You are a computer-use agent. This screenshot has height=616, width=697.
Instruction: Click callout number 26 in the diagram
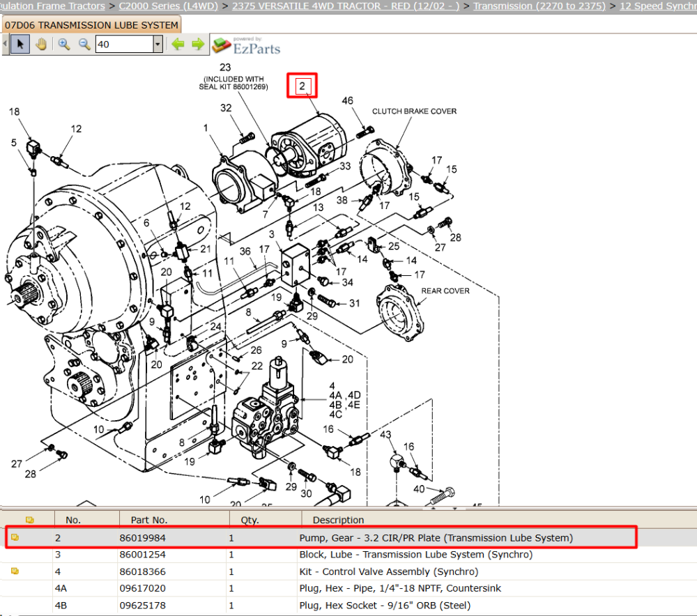(256, 350)
